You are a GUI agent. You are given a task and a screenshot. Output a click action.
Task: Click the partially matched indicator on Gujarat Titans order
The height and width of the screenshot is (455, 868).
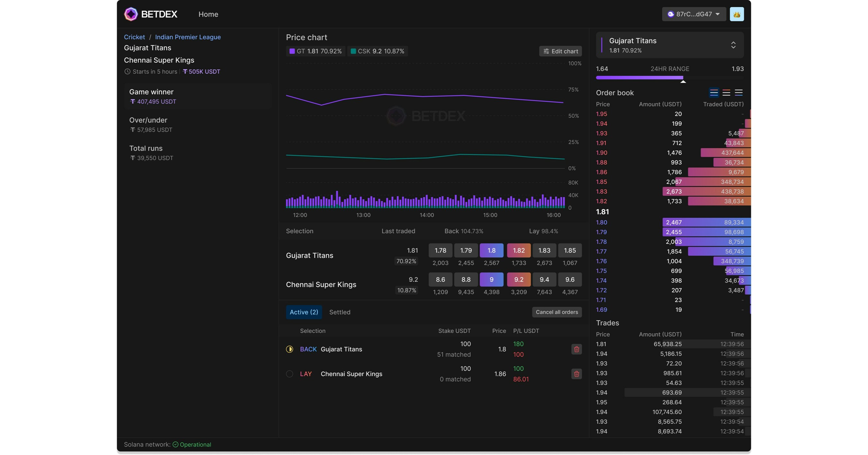coord(289,349)
